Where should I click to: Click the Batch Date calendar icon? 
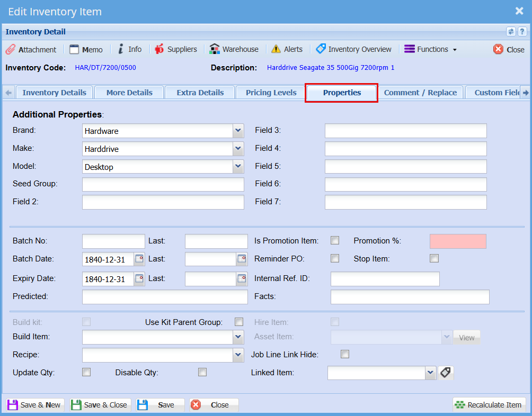coord(139,259)
